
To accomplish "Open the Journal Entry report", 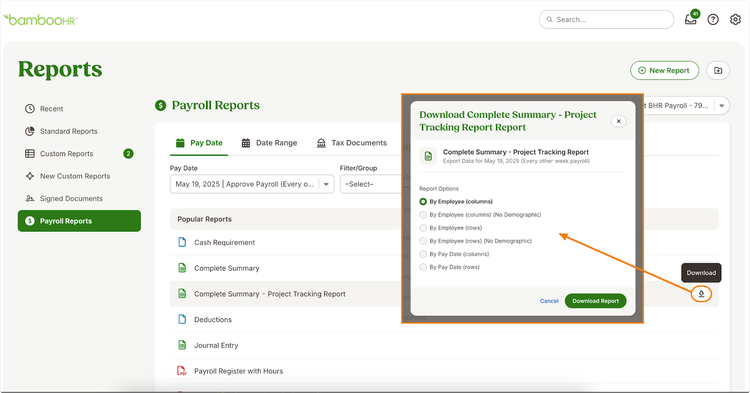I will (x=216, y=345).
